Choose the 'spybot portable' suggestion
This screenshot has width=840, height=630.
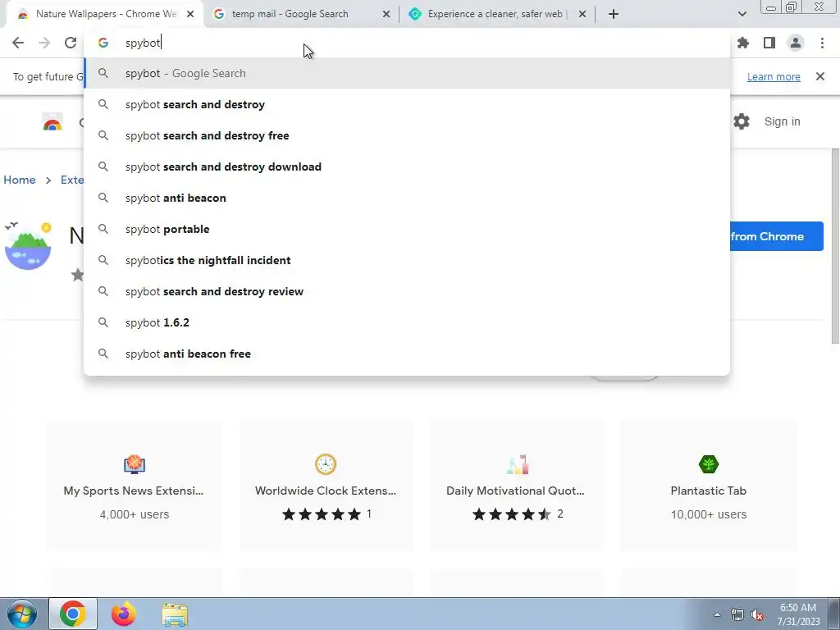click(x=407, y=229)
